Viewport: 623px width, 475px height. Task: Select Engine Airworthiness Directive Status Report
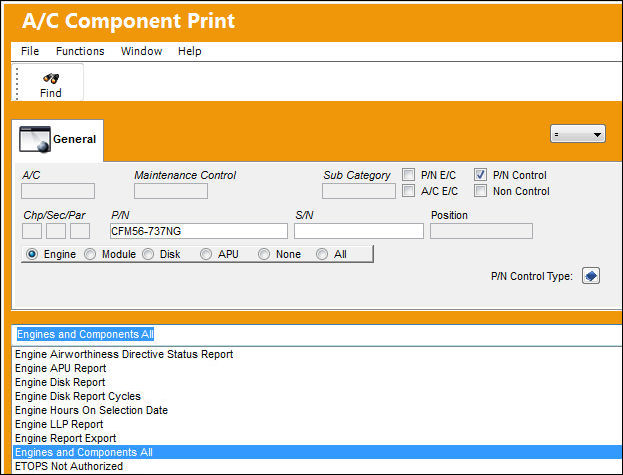click(x=317, y=354)
